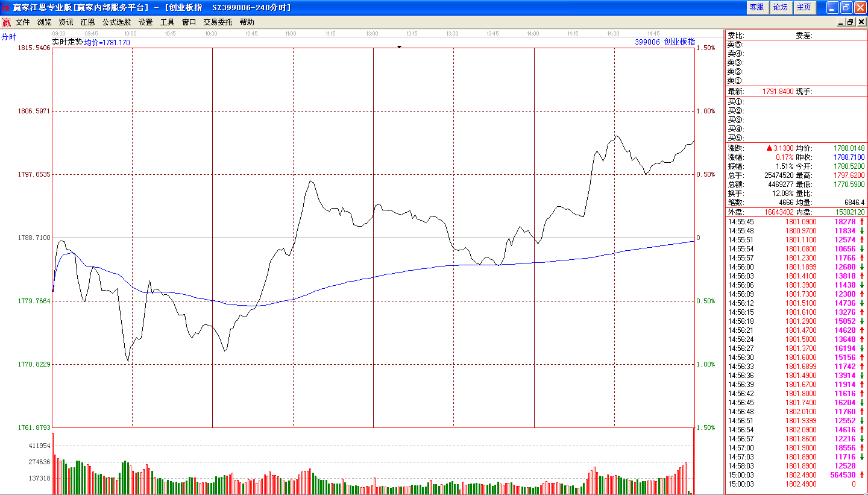Click the black triangle marker above the chart

pyautogui.click(x=398, y=46)
